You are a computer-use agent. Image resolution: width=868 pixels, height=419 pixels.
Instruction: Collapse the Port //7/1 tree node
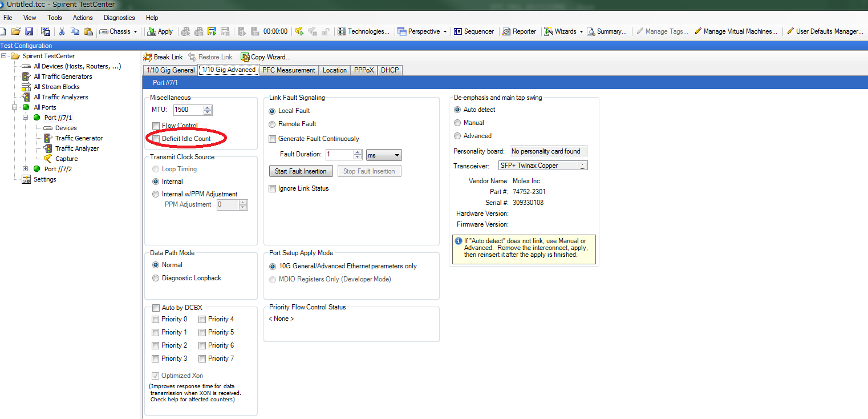[26, 118]
